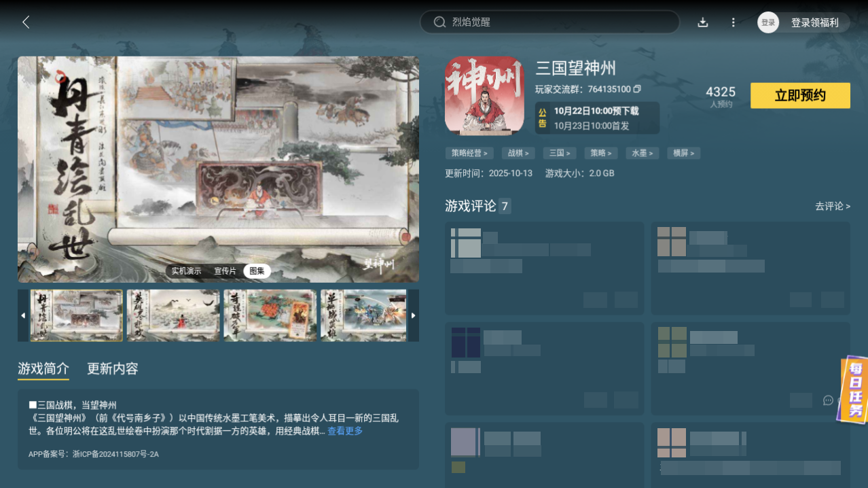Click the round 登录 avatar icon

pyautogui.click(x=767, y=22)
